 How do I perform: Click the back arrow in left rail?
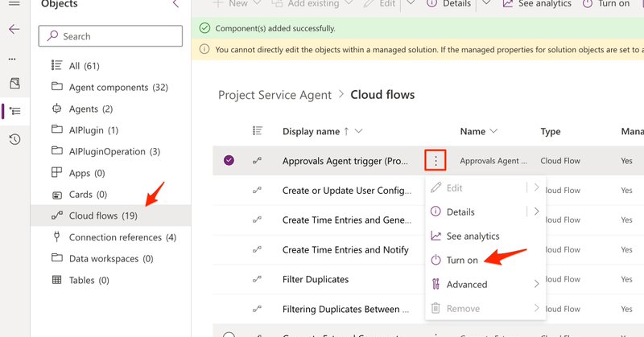coord(14,29)
